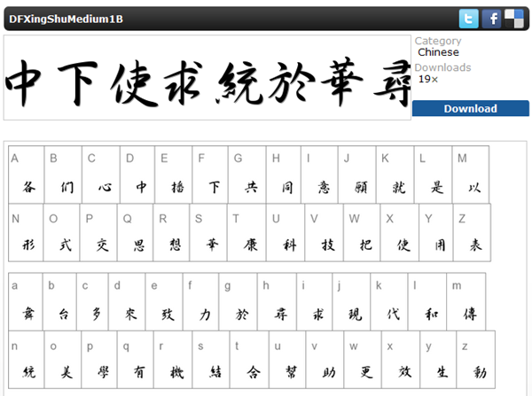Viewport: 532px width, 396px height.
Task: Select the uppercase J glyph cell
Action: tap(357, 175)
